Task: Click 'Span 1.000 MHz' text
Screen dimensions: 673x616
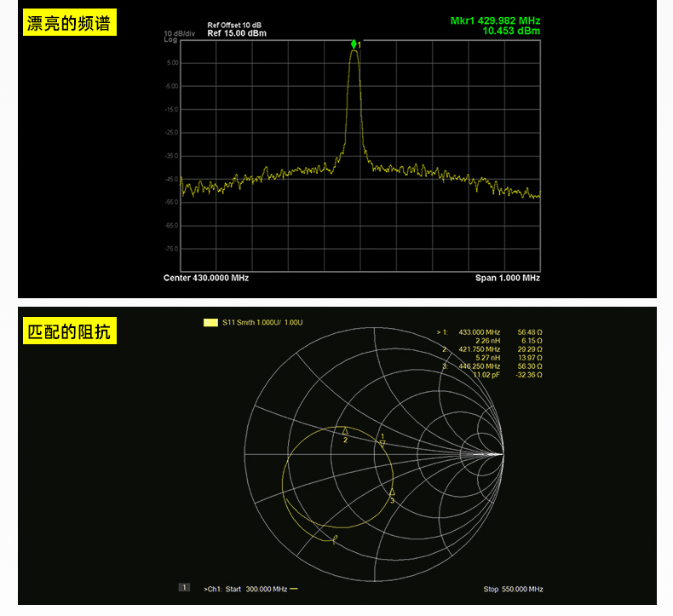Action: tap(508, 278)
